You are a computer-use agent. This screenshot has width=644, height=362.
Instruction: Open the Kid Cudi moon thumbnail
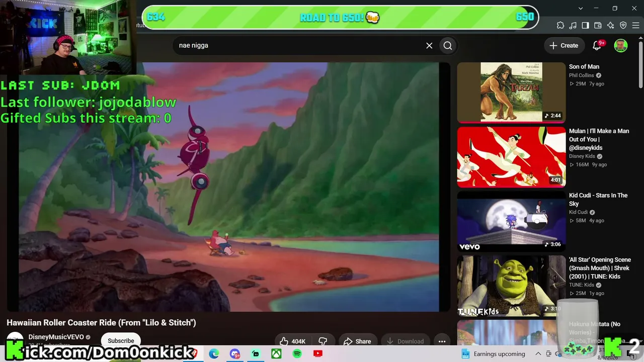point(511,221)
